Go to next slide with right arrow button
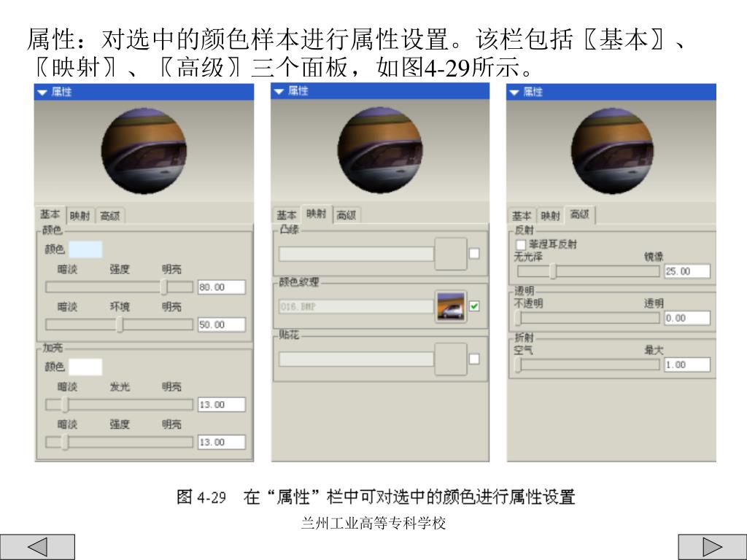This screenshot has height=560, width=747. coord(712,546)
